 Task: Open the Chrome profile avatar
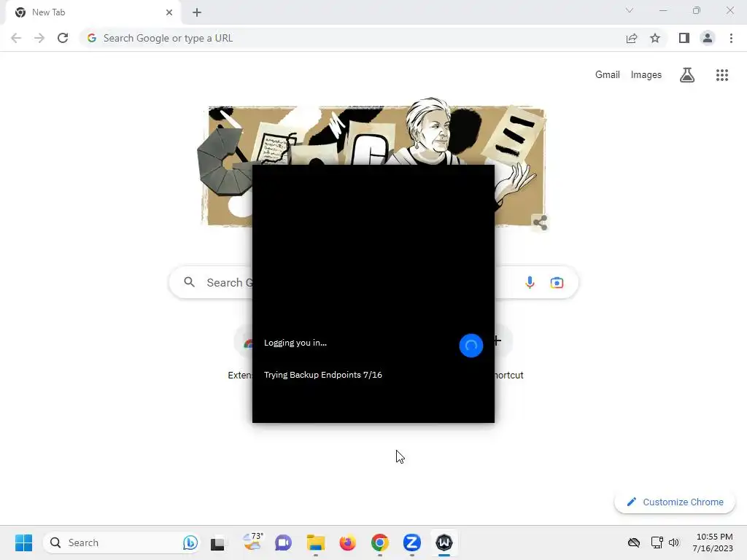pos(708,38)
